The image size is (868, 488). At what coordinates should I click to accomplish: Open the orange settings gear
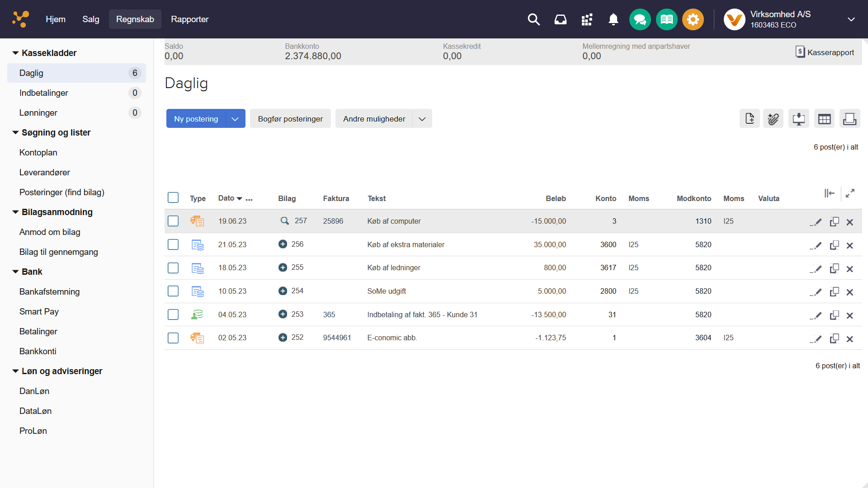click(x=693, y=19)
